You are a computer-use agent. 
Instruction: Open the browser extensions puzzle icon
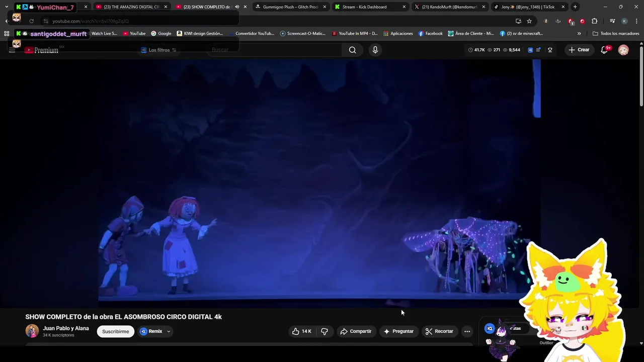[595, 21]
